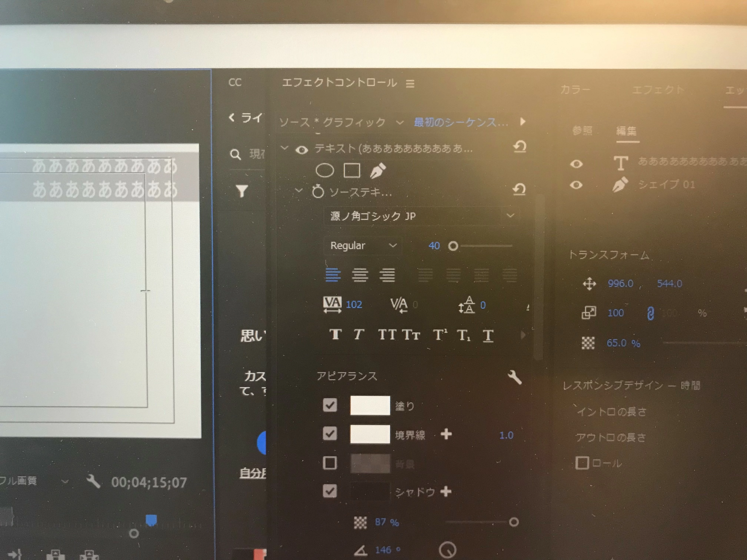Click the 最初のシーケンス sequence link

click(x=461, y=122)
